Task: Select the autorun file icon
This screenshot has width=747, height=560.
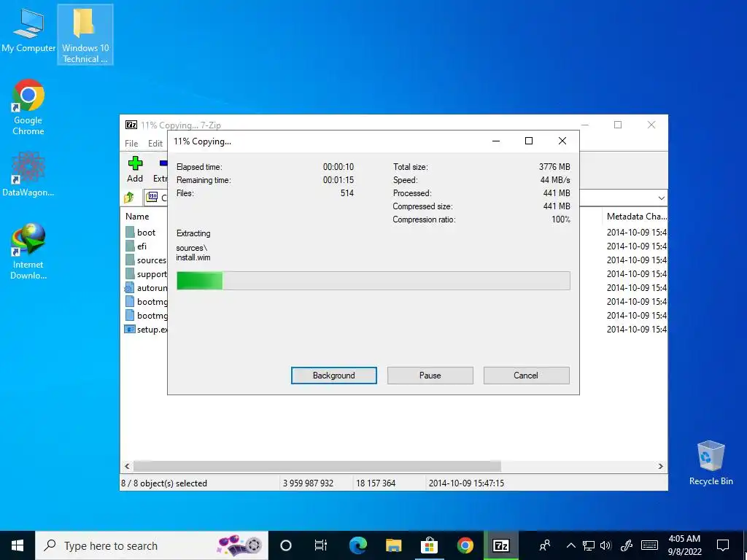Action: (x=130, y=287)
